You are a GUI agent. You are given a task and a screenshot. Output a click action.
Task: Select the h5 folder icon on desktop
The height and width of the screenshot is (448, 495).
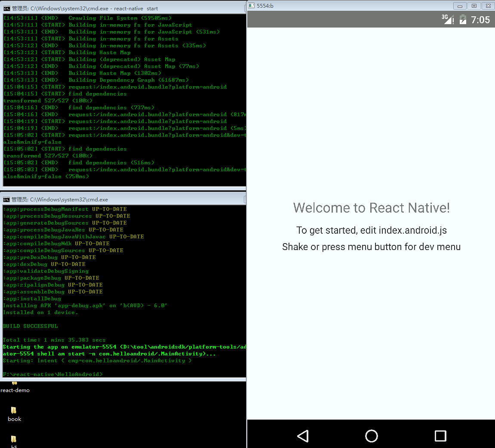pos(14,439)
